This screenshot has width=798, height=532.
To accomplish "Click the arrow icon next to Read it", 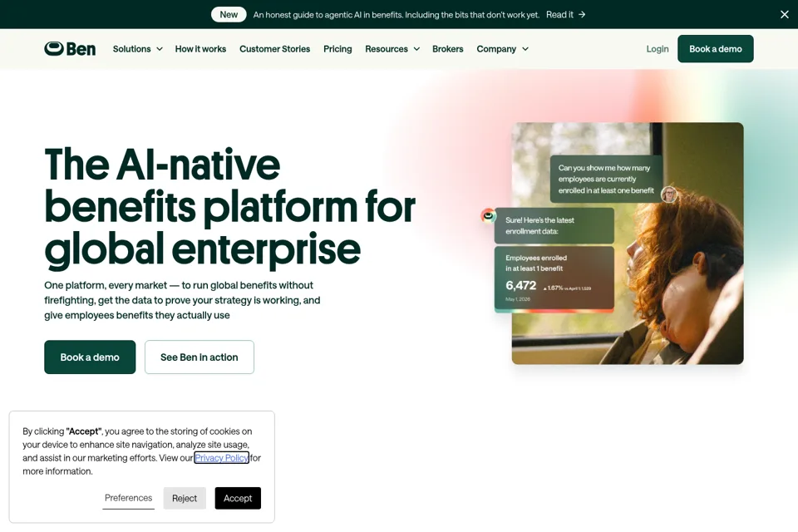I will pos(582,15).
